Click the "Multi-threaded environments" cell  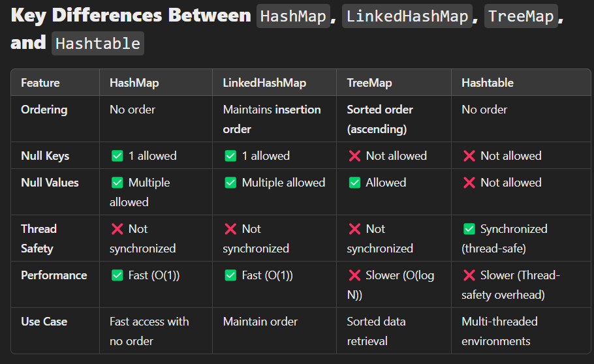coord(499,331)
